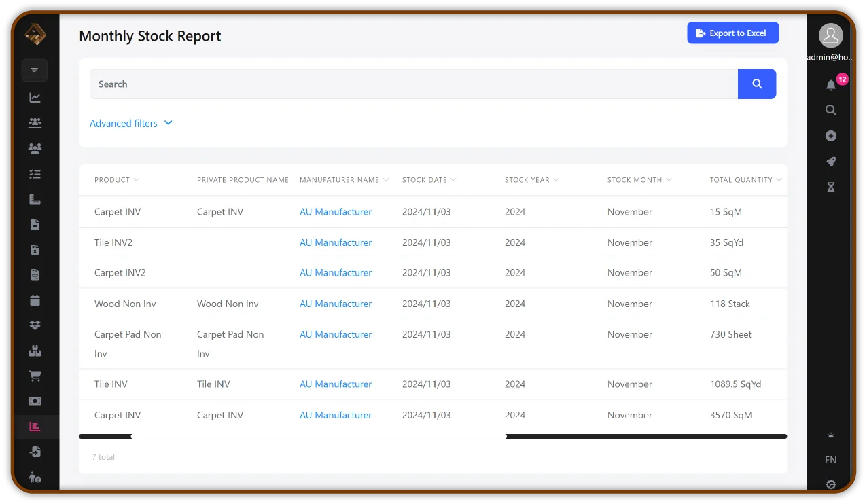867x504 pixels.
Task: Open the STOCK DATE column dropdown
Action: [x=453, y=180]
